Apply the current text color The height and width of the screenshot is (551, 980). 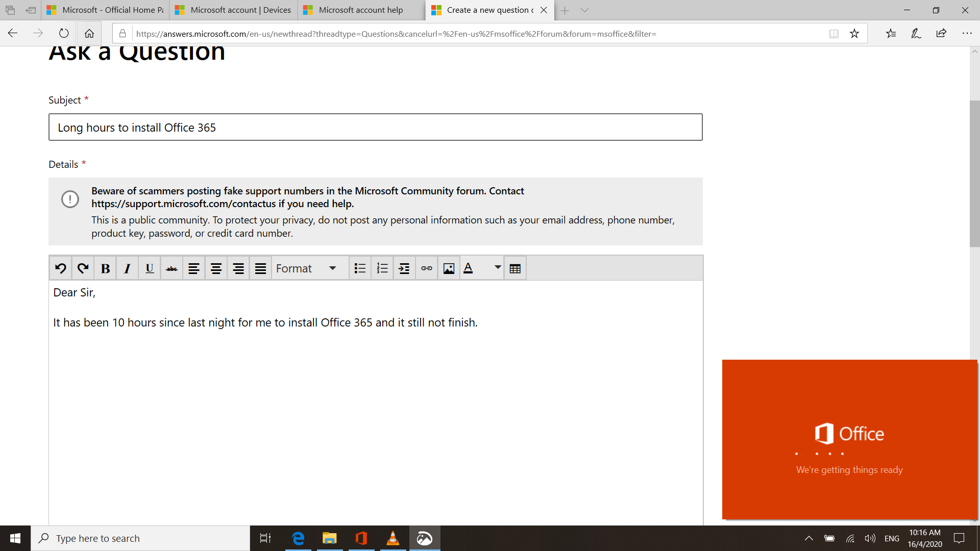click(469, 268)
